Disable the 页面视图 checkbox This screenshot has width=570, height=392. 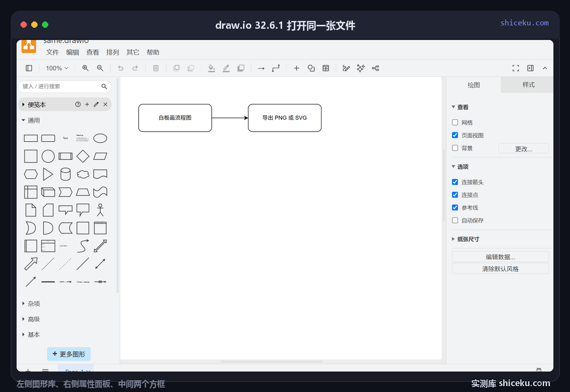tap(455, 135)
